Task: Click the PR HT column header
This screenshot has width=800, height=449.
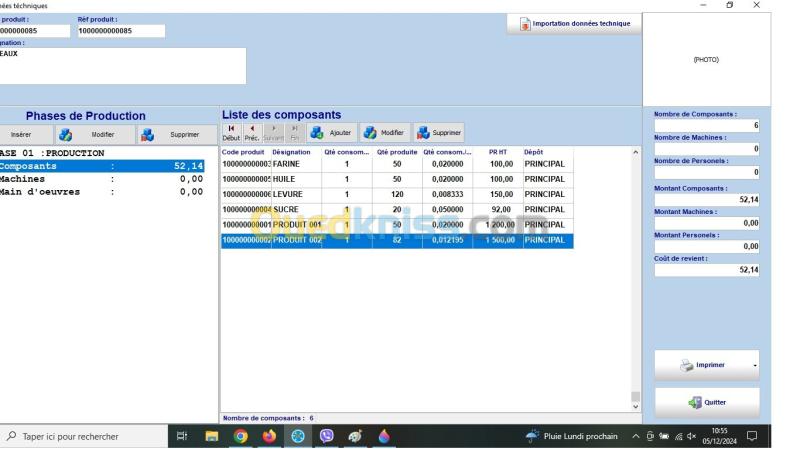Action: pos(498,152)
